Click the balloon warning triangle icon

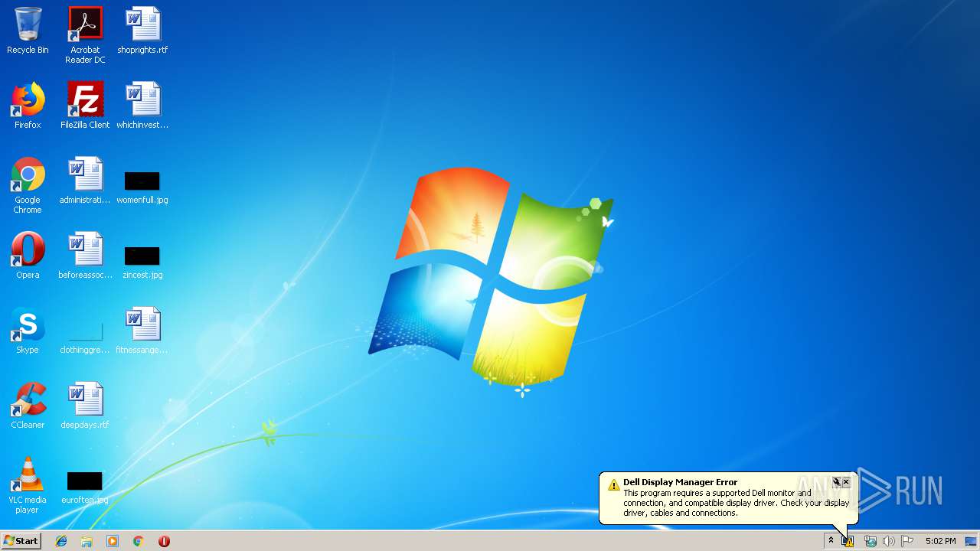coord(613,484)
